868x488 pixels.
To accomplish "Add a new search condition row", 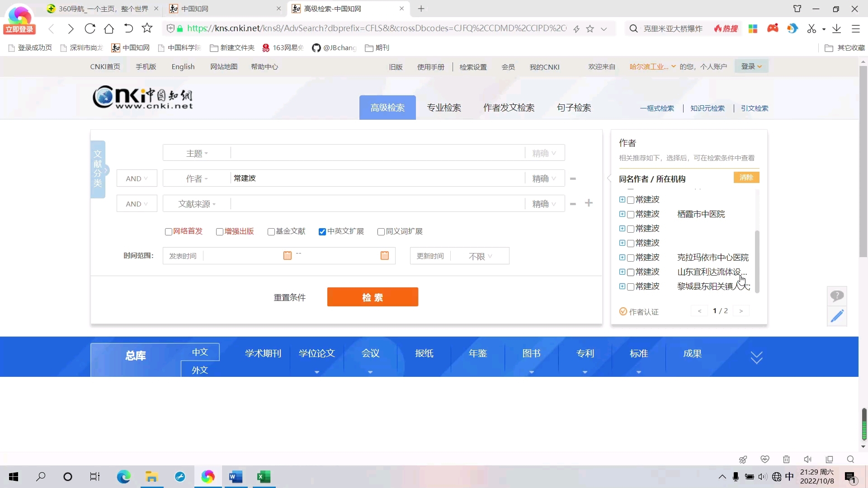I will [x=589, y=203].
